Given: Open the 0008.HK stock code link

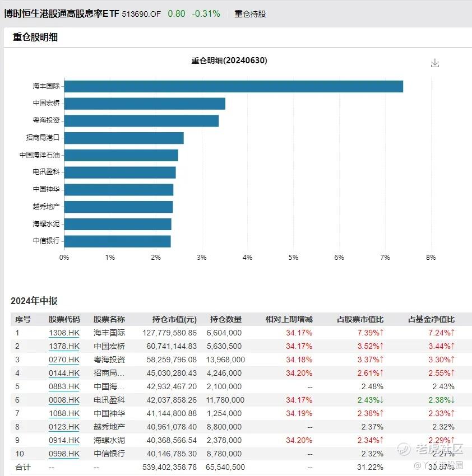Looking at the screenshot, I should click(64, 400).
